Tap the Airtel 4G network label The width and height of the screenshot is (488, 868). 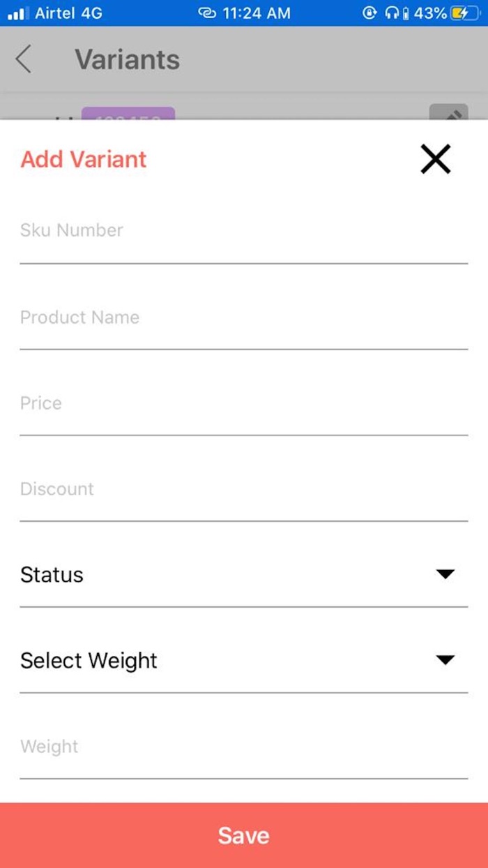[x=66, y=13]
